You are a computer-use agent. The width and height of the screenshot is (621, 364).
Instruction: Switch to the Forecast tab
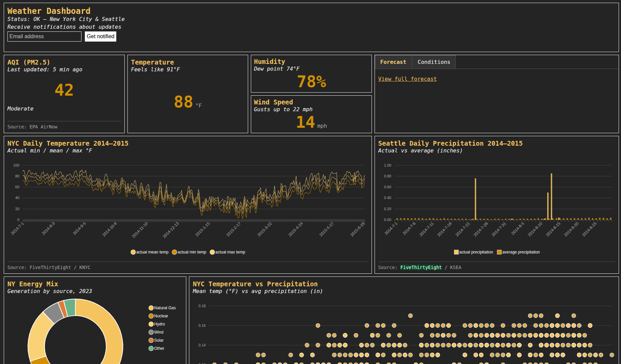click(x=393, y=62)
